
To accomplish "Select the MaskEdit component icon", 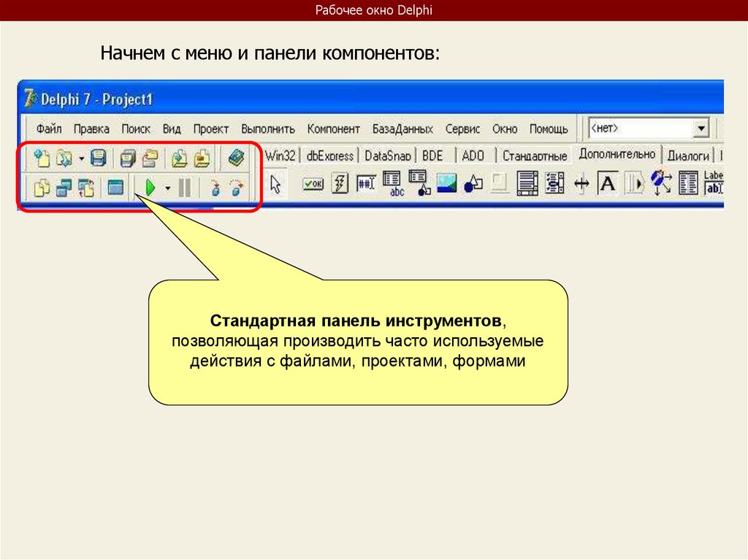I will point(366,183).
